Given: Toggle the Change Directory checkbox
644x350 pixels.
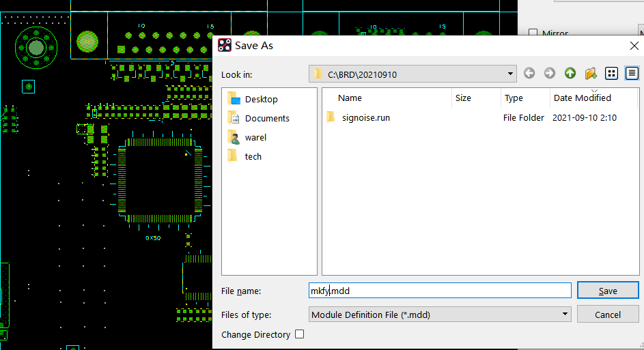Looking at the screenshot, I should pos(300,334).
